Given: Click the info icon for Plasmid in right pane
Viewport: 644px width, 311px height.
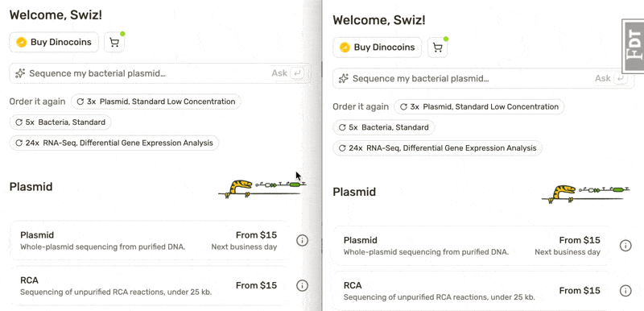Looking at the screenshot, I should click(x=625, y=246).
